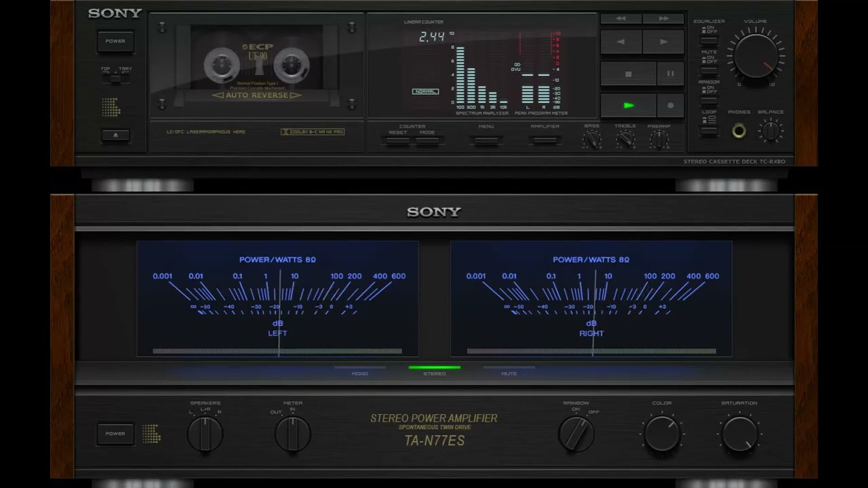Click the Bass knob

pos(592,140)
